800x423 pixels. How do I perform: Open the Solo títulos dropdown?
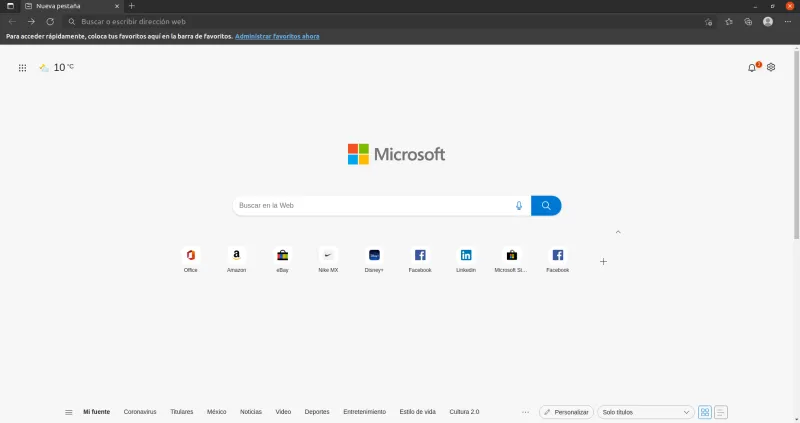tap(645, 412)
